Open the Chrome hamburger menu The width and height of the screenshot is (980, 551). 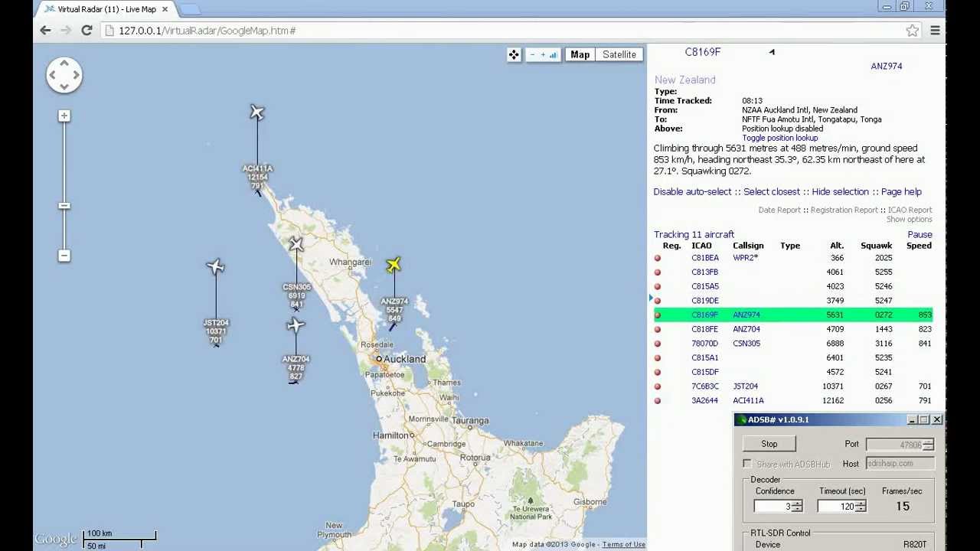(x=935, y=31)
